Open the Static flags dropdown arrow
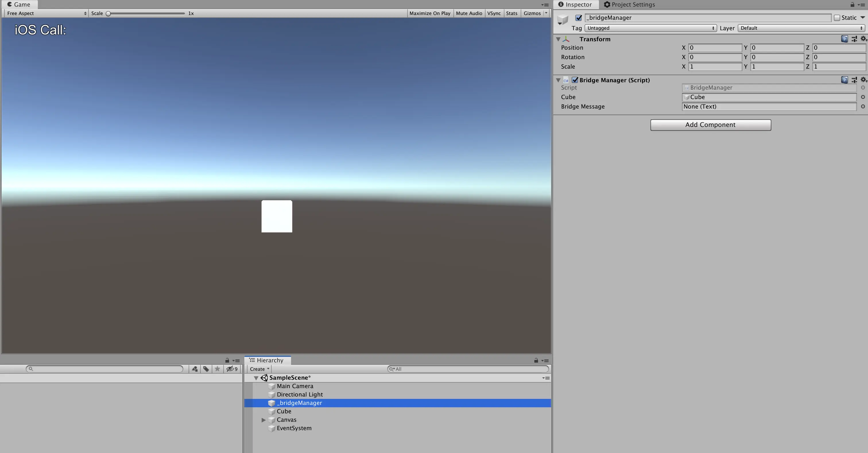Screen dimensions: 868x453 pos(863,18)
